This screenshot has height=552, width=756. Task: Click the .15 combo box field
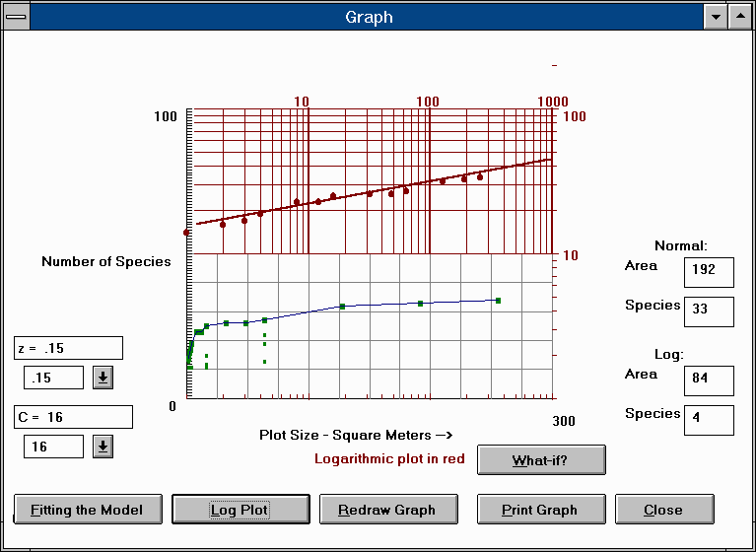pos(53,378)
